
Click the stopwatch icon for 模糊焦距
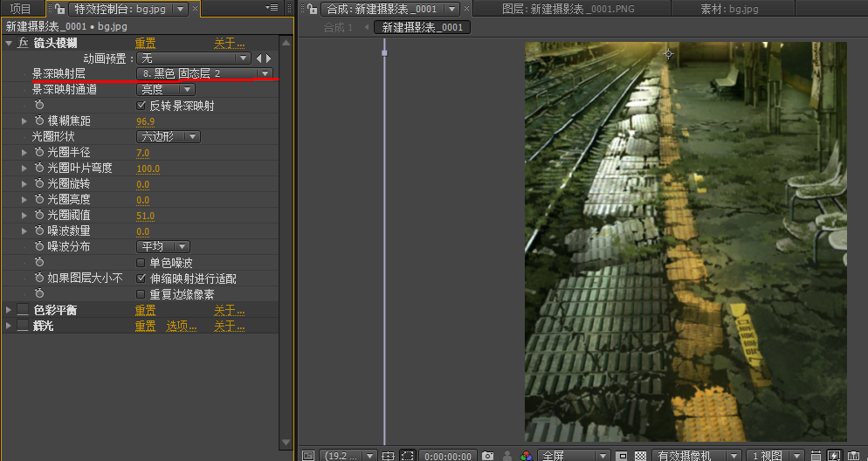click(39, 120)
